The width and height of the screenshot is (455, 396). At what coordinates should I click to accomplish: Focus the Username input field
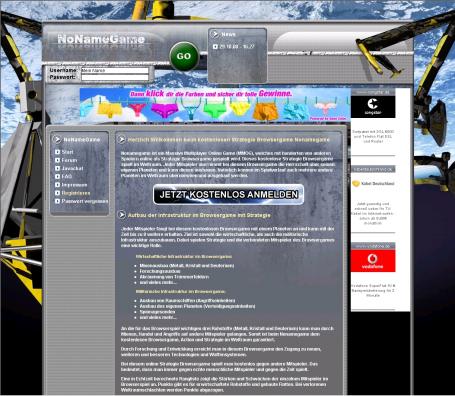coord(115,70)
